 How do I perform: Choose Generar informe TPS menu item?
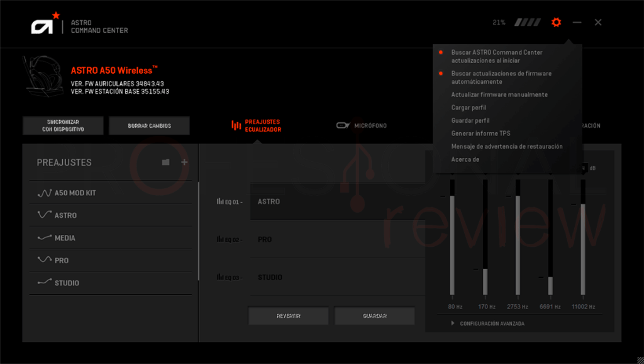[480, 134]
